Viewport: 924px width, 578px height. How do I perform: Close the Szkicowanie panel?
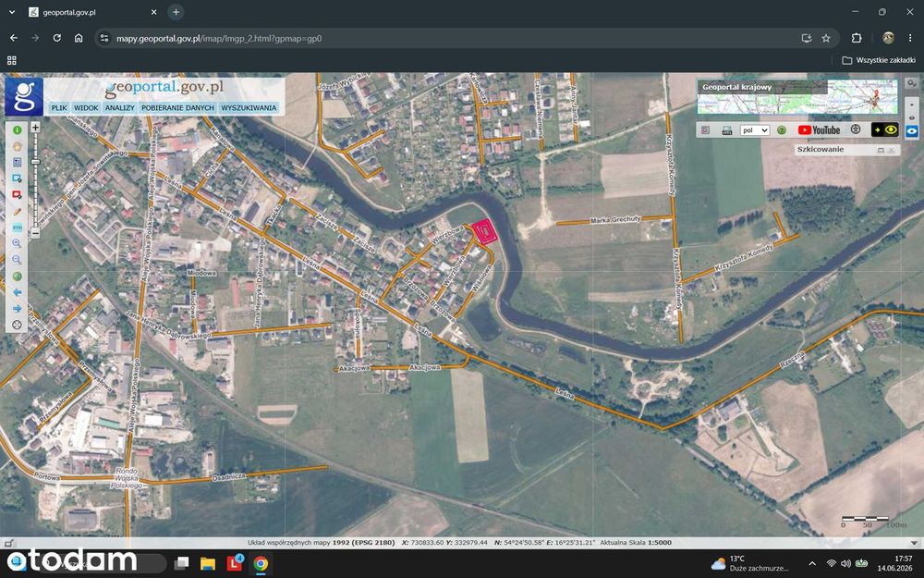coord(891,151)
